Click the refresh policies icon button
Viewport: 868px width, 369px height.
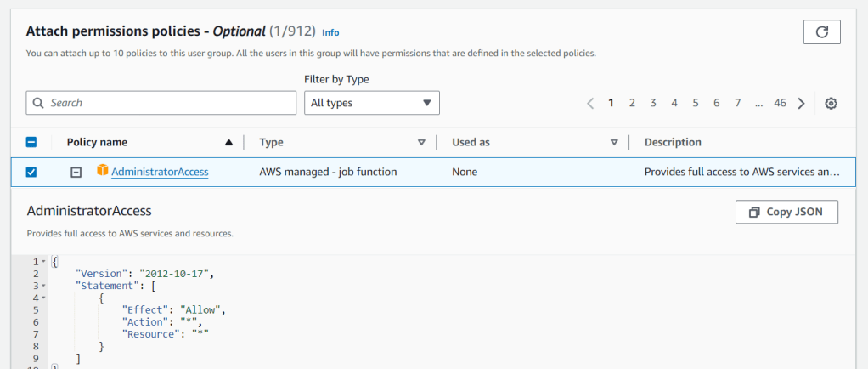821,32
